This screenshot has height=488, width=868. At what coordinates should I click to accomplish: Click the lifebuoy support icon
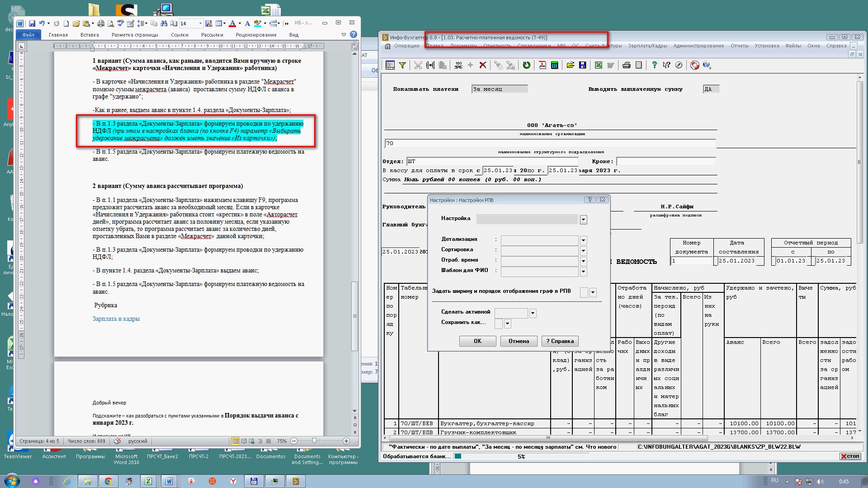(x=695, y=66)
